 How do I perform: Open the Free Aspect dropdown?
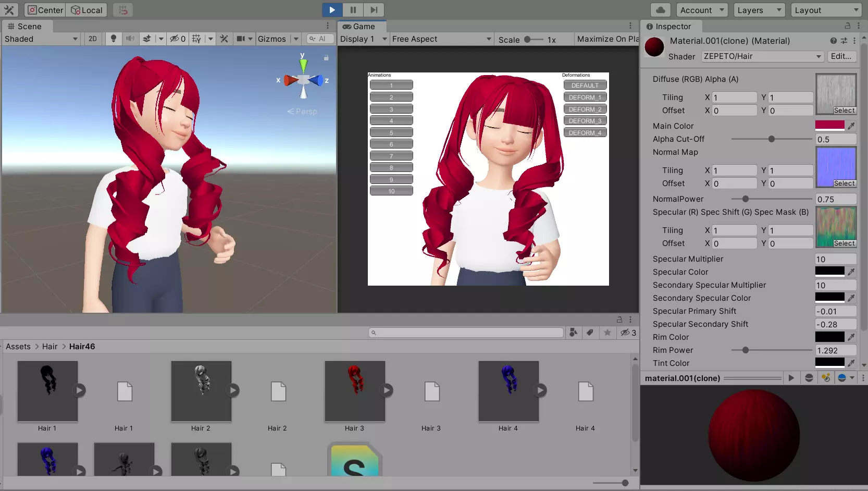tap(441, 39)
